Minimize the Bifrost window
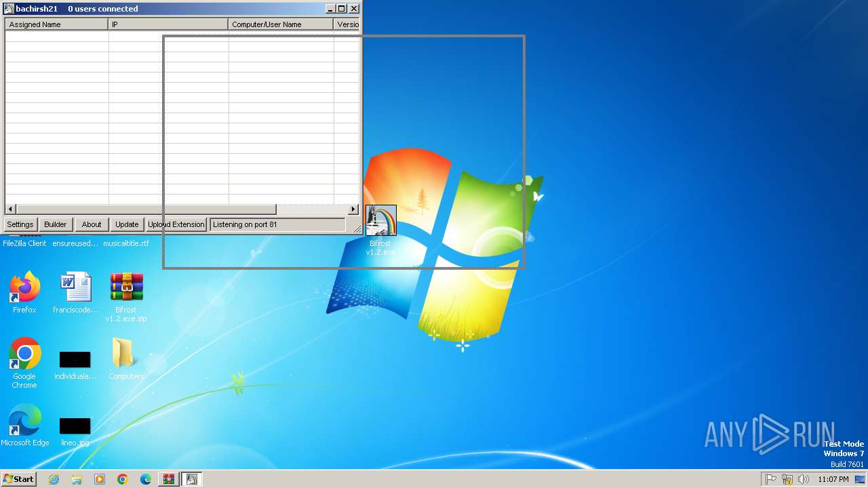 point(330,9)
